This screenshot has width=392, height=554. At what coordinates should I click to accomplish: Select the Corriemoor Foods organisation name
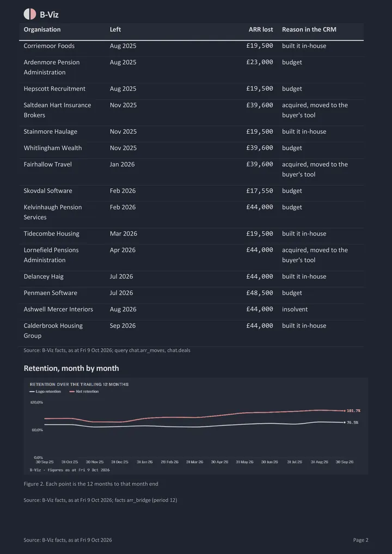pyautogui.click(x=49, y=46)
